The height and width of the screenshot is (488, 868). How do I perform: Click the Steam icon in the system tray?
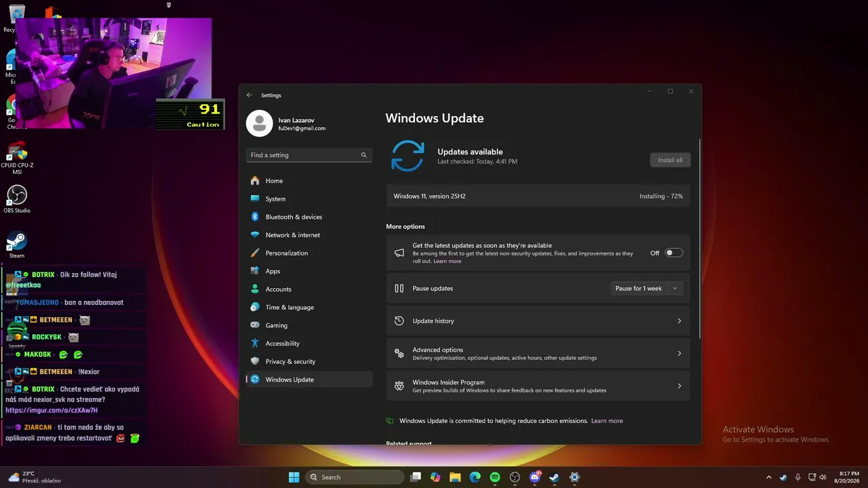[783, 477]
